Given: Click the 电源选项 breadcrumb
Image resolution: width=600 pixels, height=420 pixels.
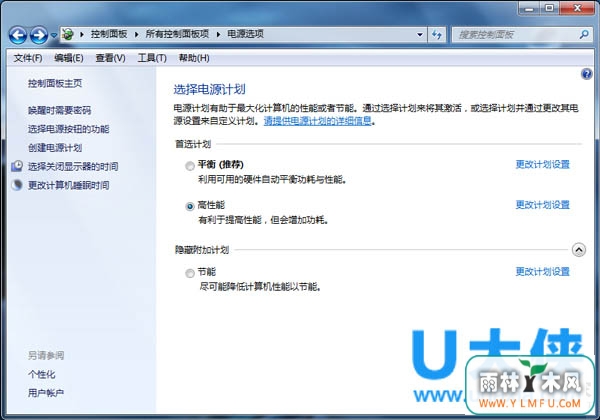Looking at the screenshot, I should (x=245, y=34).
